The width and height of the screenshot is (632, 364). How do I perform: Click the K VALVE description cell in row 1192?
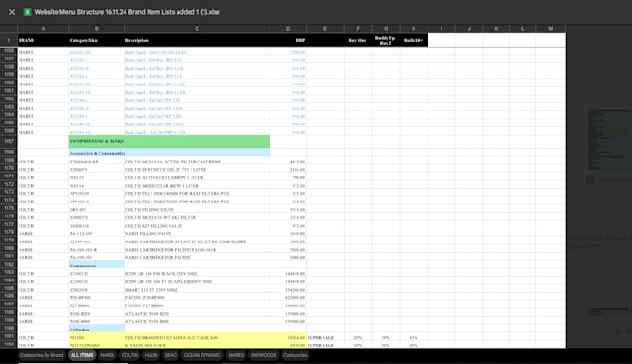tap(197, 345)
